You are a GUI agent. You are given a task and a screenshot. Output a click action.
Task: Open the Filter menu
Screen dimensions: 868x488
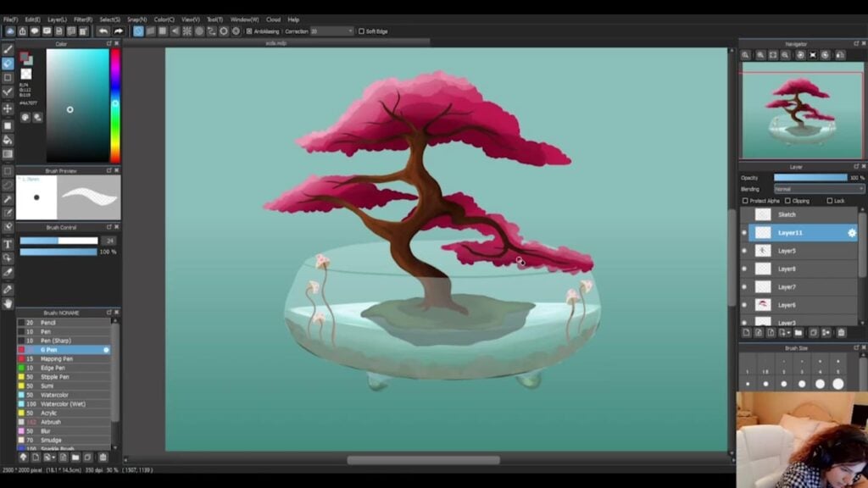[83, 19]
